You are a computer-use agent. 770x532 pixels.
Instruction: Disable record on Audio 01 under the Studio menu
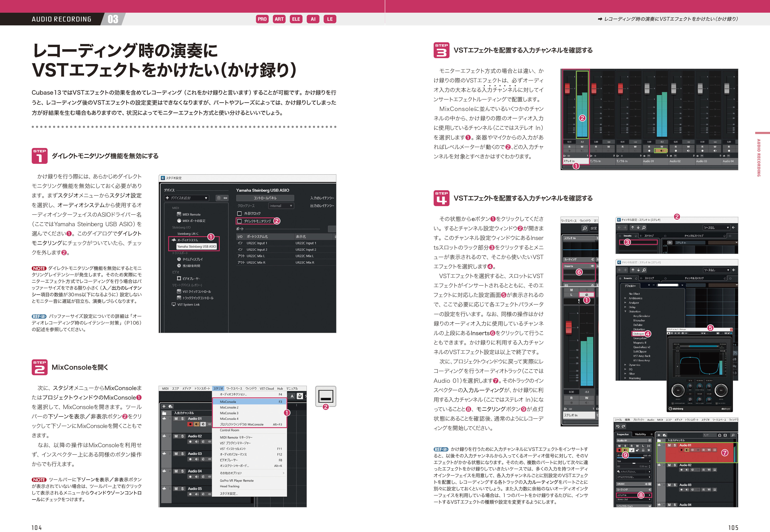[190, 424]
